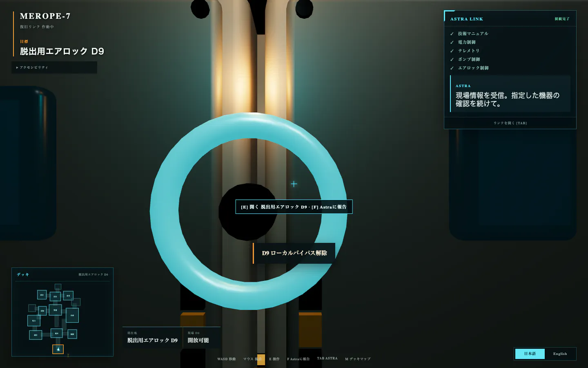Click the [E] 開く 脱出用エアロック D9 prompt
This screenshot has height=368, width=588.
(294, 207)
